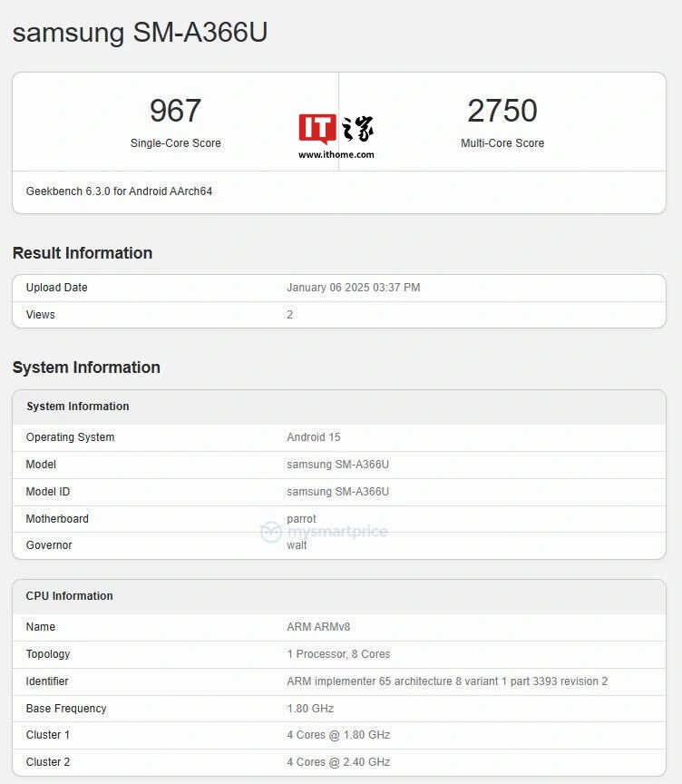Click the Single-Core Score label
This screenshot has height=784, width=682.
tap(175, 143)
